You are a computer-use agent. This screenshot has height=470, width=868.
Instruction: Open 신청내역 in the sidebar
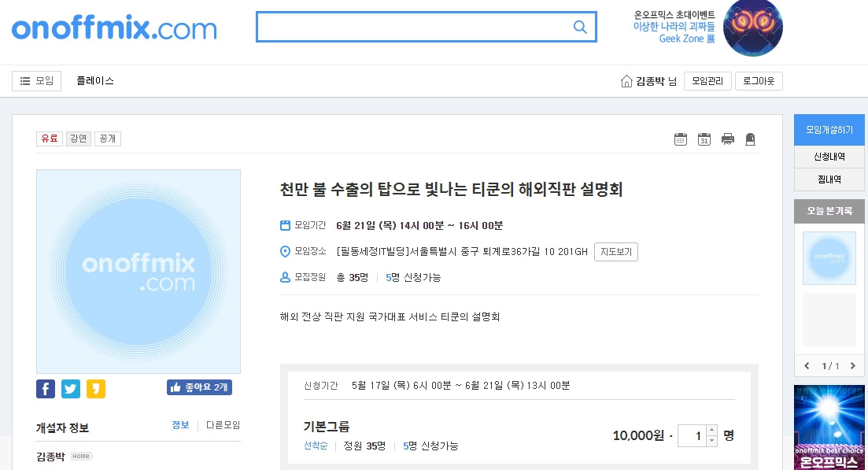point(829,157)
